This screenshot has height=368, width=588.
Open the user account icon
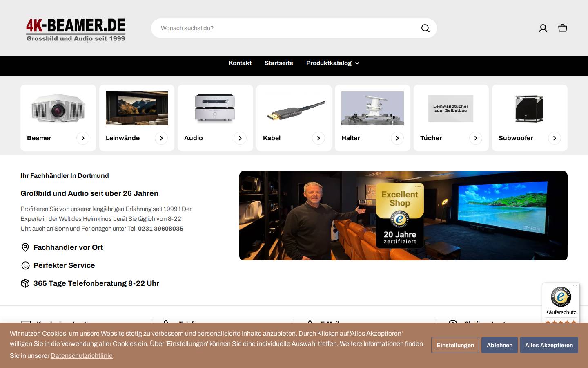coord(543,28)
